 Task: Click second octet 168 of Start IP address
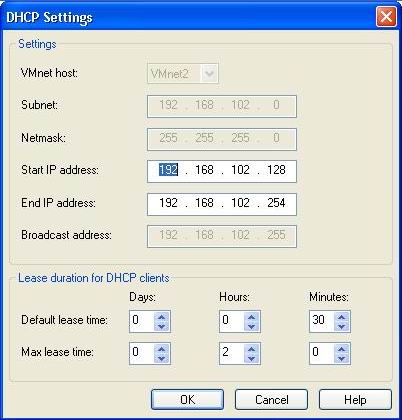(204, 170)
